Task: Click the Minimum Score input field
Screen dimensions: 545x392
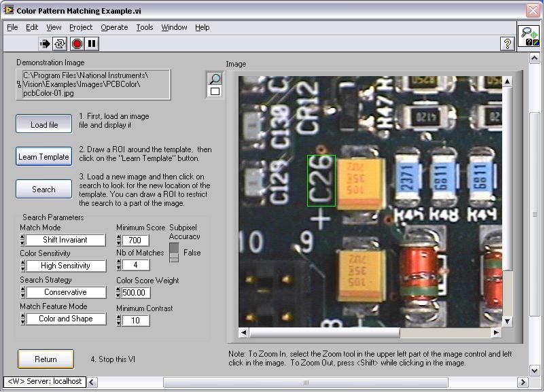Action: [136, 240]
